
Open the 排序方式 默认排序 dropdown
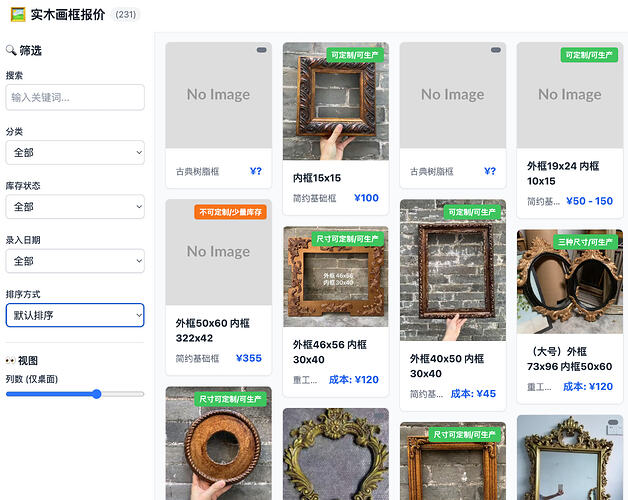coord(75,315)
